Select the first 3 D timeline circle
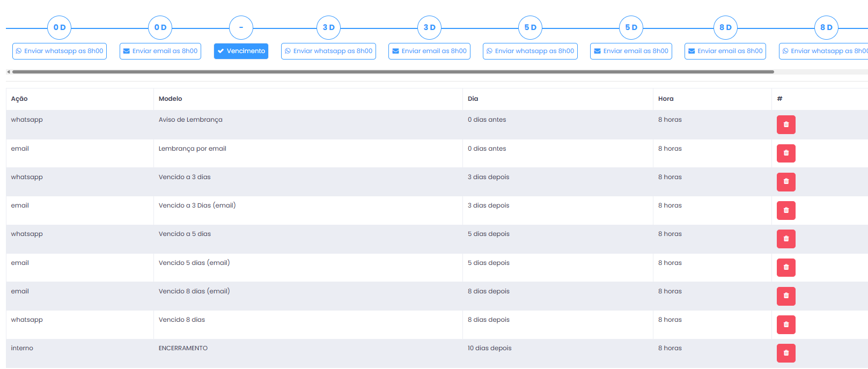 point(328,27)
